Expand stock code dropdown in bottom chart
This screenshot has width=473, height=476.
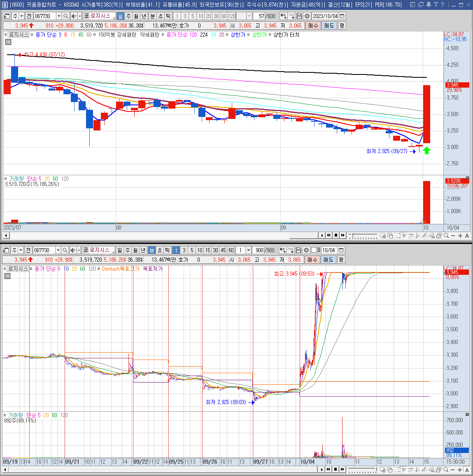(x=58, y=250)
